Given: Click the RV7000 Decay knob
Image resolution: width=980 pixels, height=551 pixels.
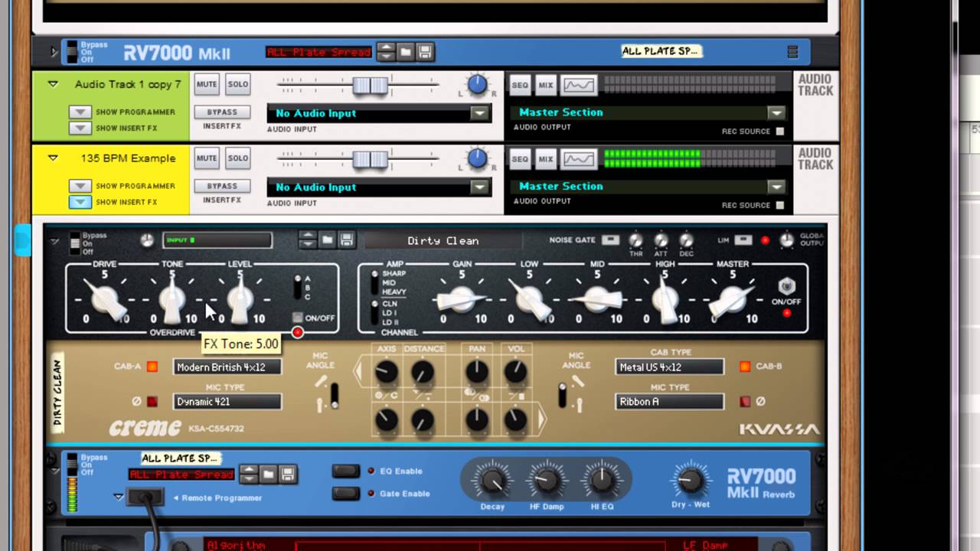Looking at the screenshot, I should [492, 481].
